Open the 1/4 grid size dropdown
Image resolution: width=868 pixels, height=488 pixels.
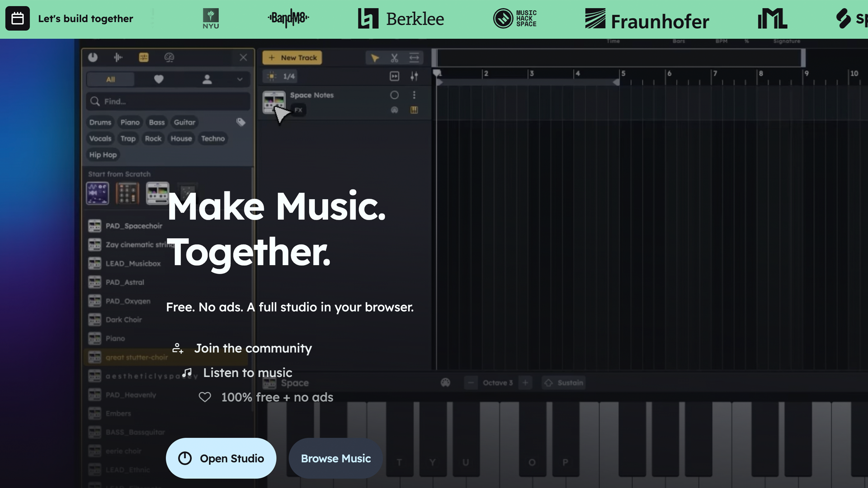289,76
